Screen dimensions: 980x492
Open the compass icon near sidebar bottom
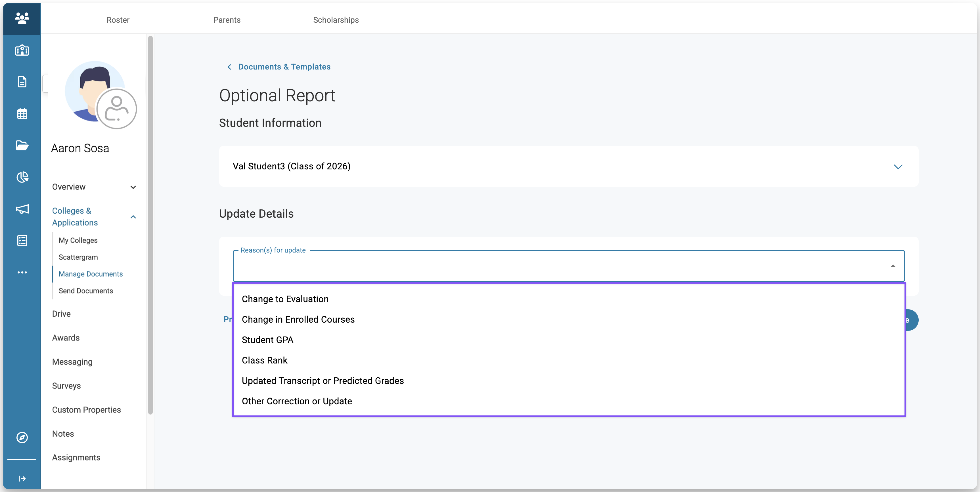(x=22, y=437)
